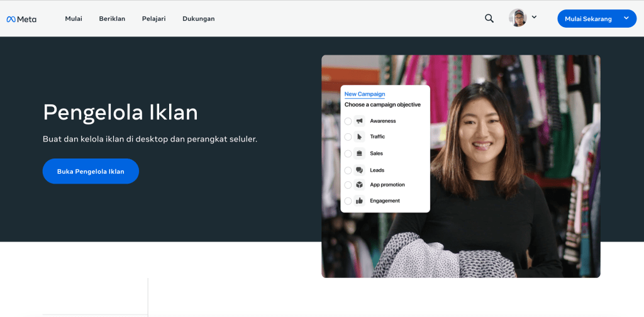Click the Traffic label text
This screenshot has width=644, height=317.
377,136
